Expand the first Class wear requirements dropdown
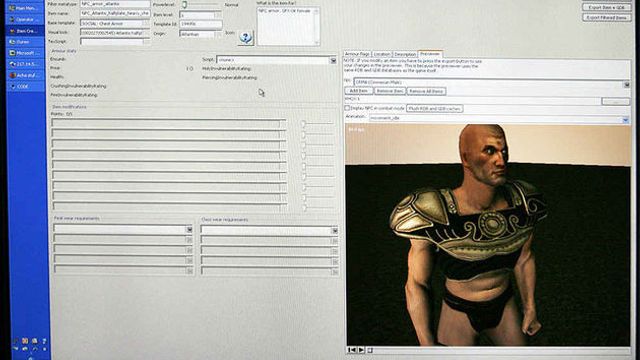 pos(334,231)
